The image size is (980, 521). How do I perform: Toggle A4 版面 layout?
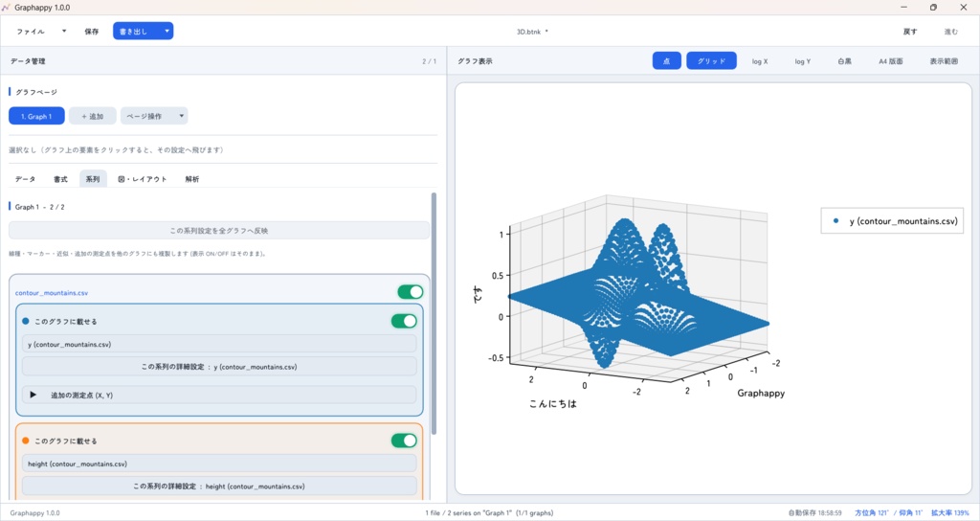click(x=891, y=61)
